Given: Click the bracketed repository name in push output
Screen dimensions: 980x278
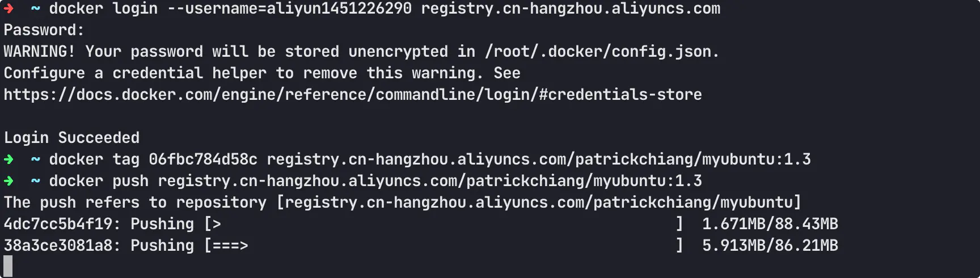Looking at the screenshot, I should click(539, 203).
